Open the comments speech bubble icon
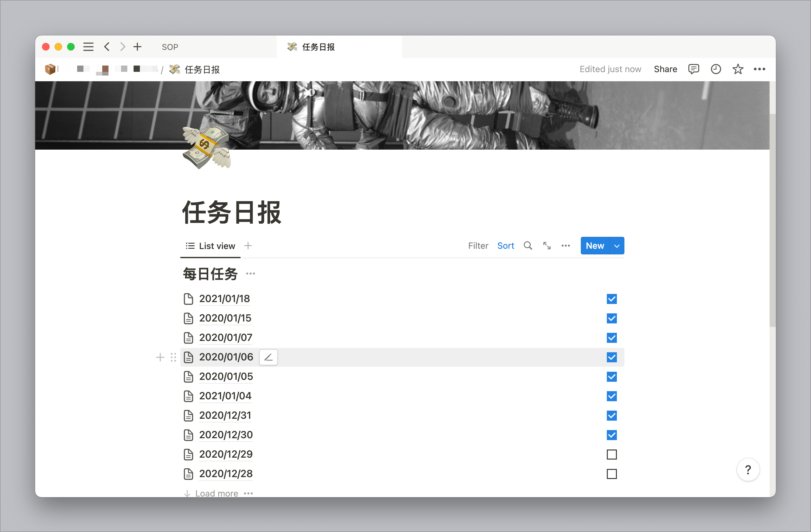 (693, 69)
